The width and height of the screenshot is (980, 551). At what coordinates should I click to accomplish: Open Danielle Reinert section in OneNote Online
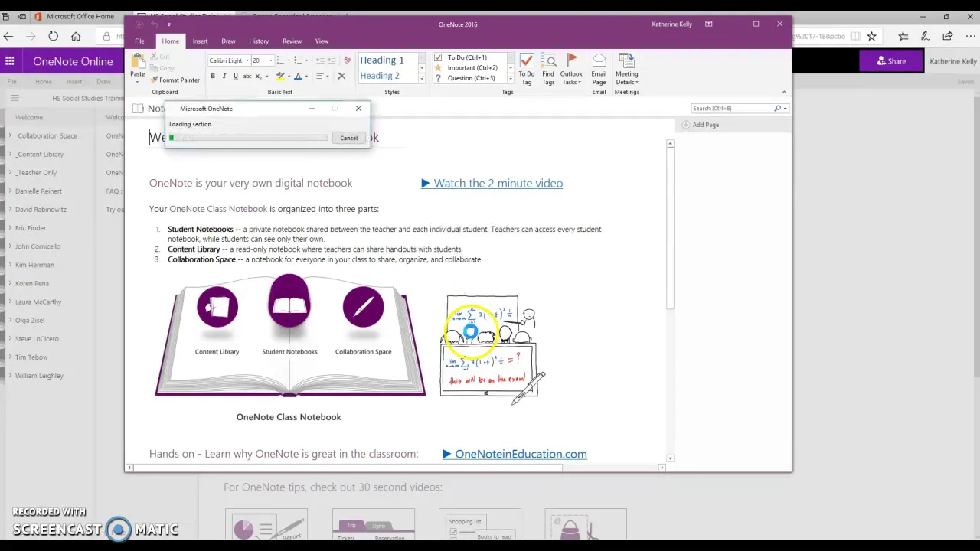[38, 191]
